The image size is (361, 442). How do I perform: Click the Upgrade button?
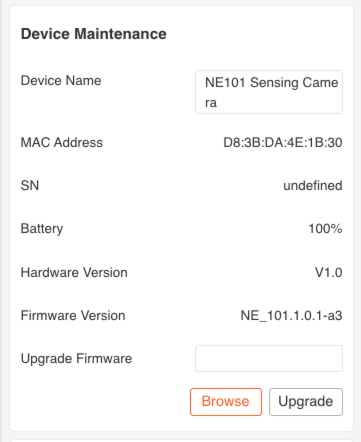point(306,402)
